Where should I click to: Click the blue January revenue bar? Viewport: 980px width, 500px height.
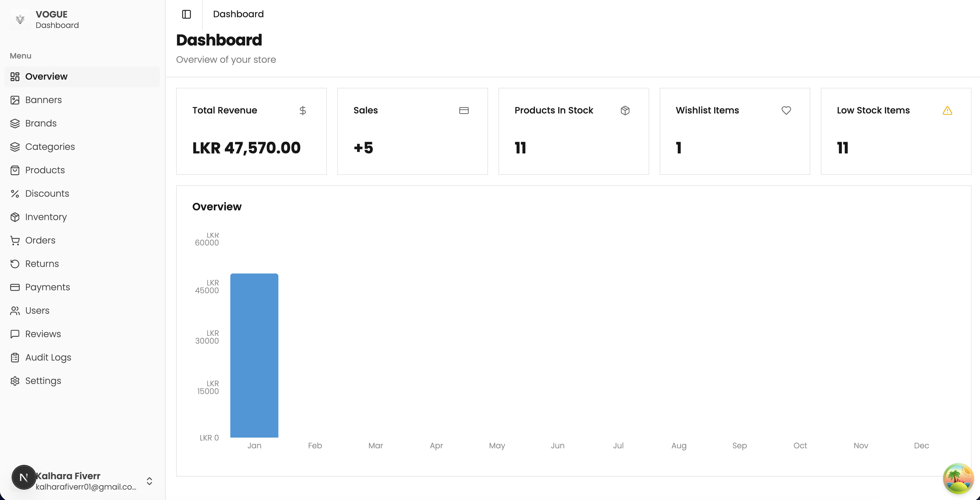point(254,355)
